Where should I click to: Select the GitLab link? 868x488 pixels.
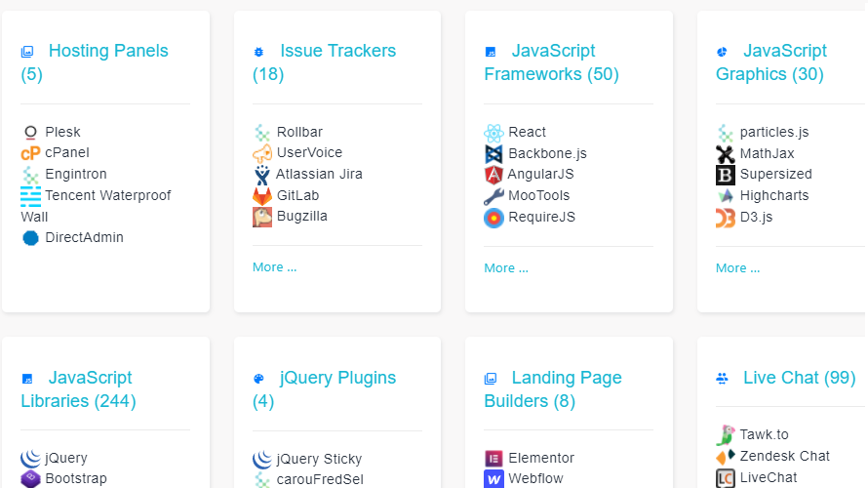(x=297, y=195)
